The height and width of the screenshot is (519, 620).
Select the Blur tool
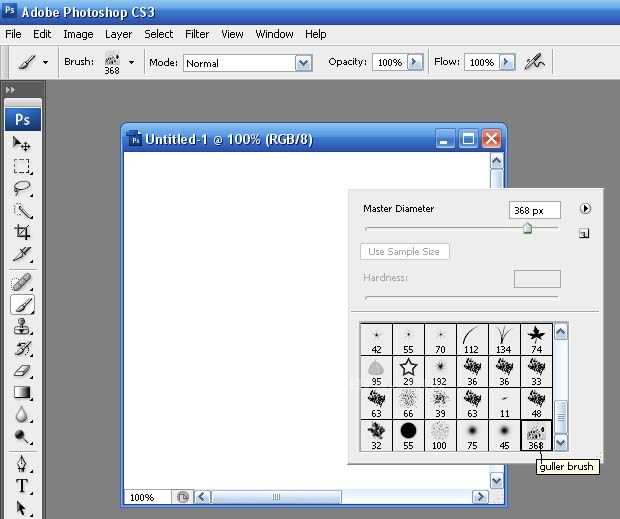tap(22, 415)
